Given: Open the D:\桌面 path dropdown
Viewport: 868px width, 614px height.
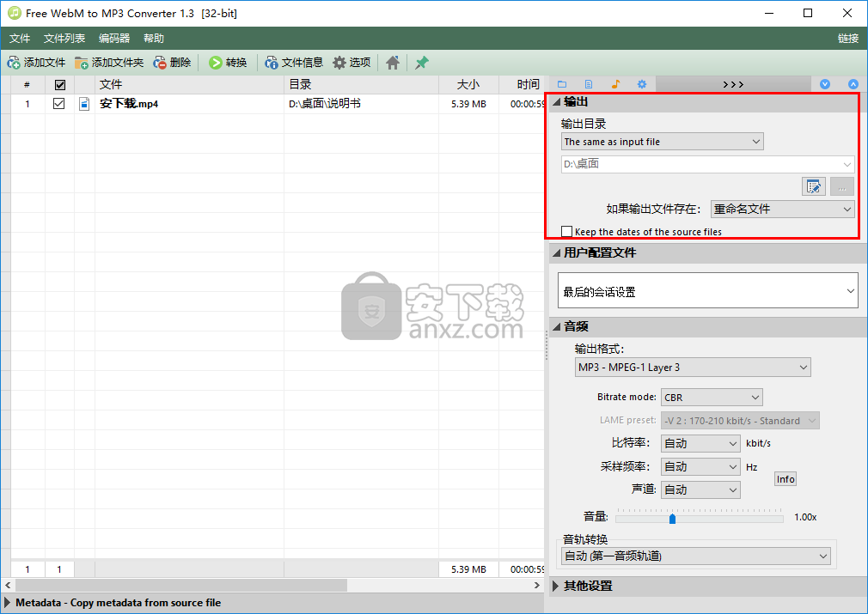Looking at the screenshot, I should click(x=707, y=164).
